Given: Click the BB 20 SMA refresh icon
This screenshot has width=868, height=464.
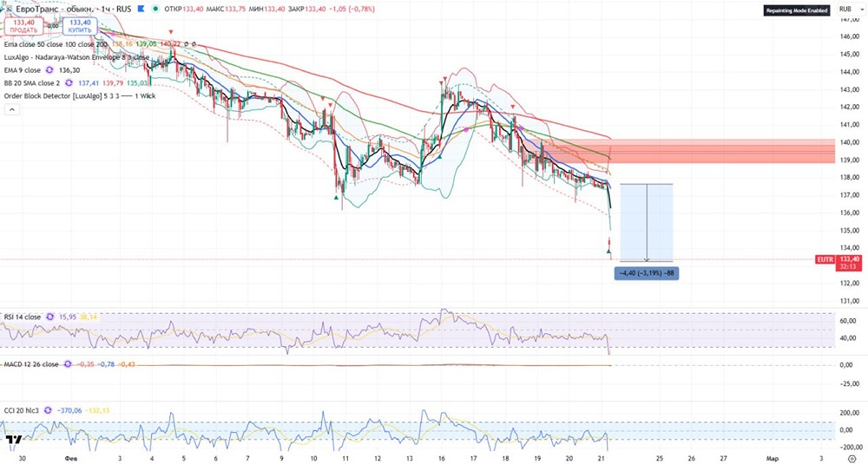Looking at the screenshot, I should point(69,83).
